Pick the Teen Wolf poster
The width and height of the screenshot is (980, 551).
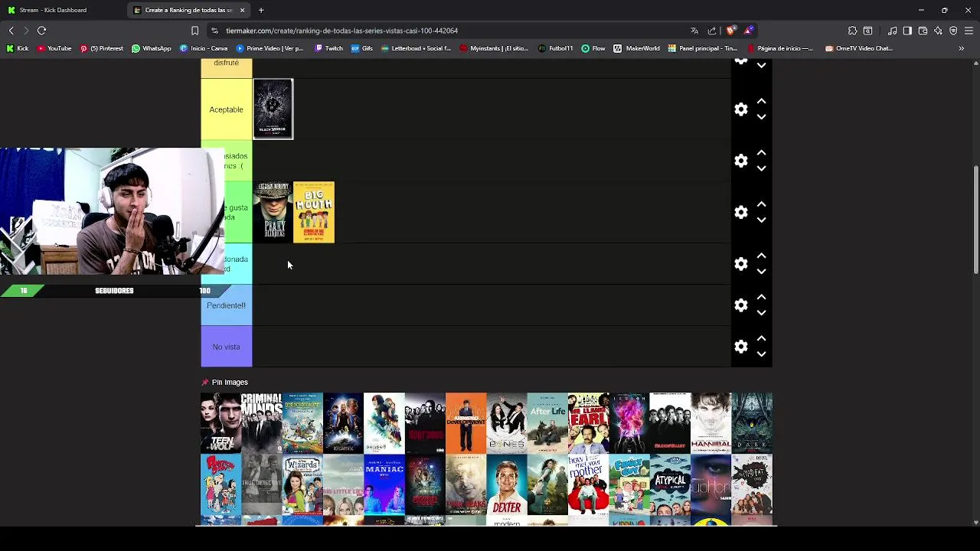tap(220, 423)
